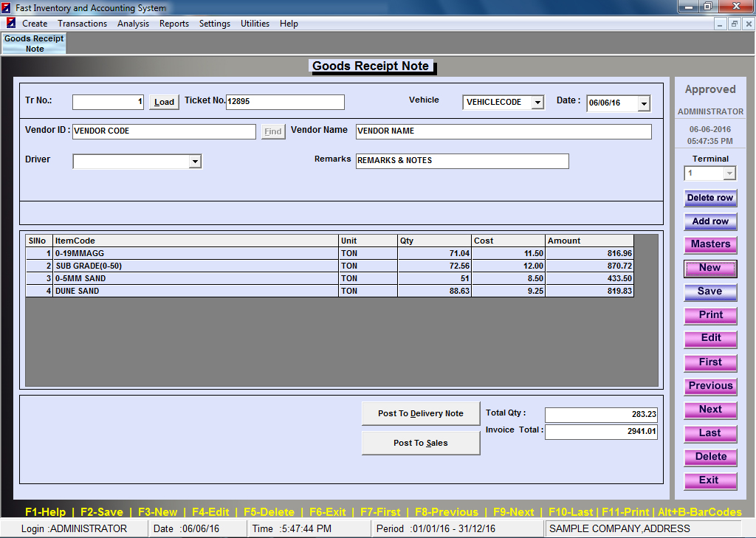Open Masters from the side panel
Image resolution: width=756 pixels, height=538 pixels.
pos(709,244)
